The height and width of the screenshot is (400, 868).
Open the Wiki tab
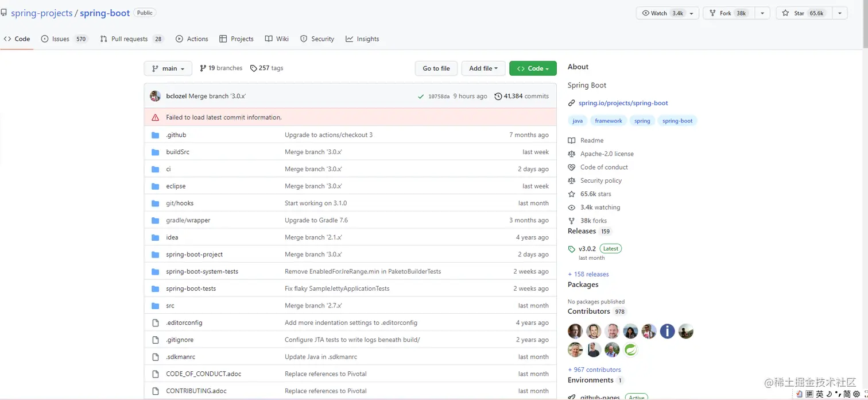[x=277, y=39]
